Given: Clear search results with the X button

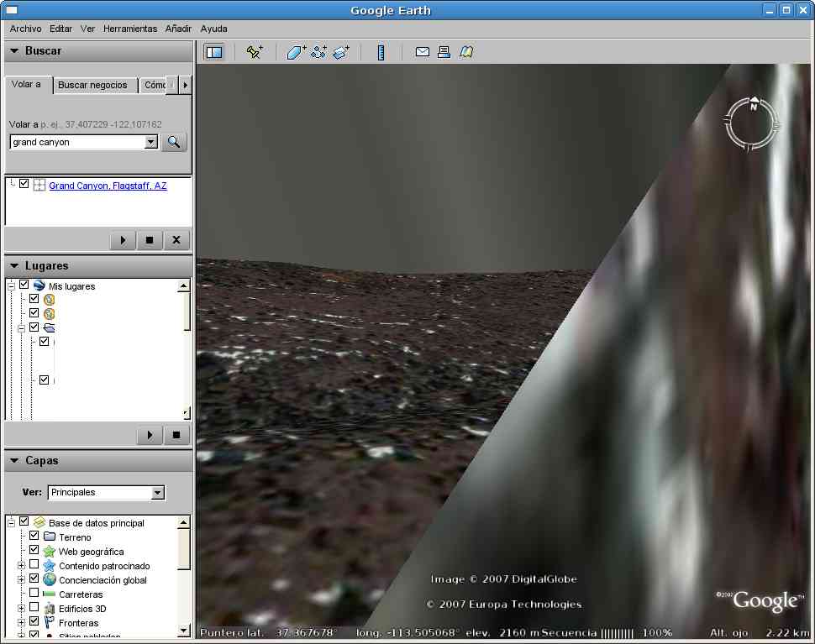Looking at the screenshot, I should (x=176, y=240).
